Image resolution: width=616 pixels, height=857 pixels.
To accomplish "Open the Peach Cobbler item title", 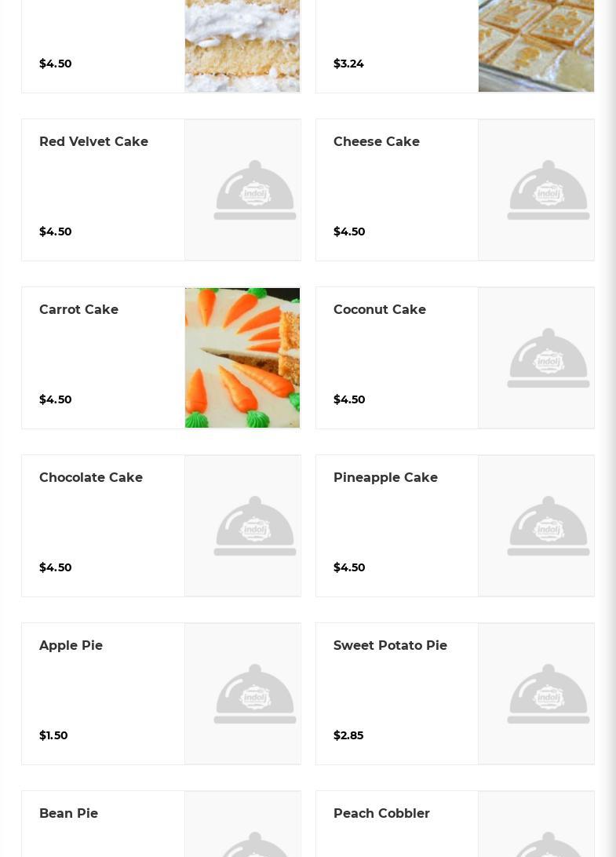I will pyautogui.click(x=381, y=813).
